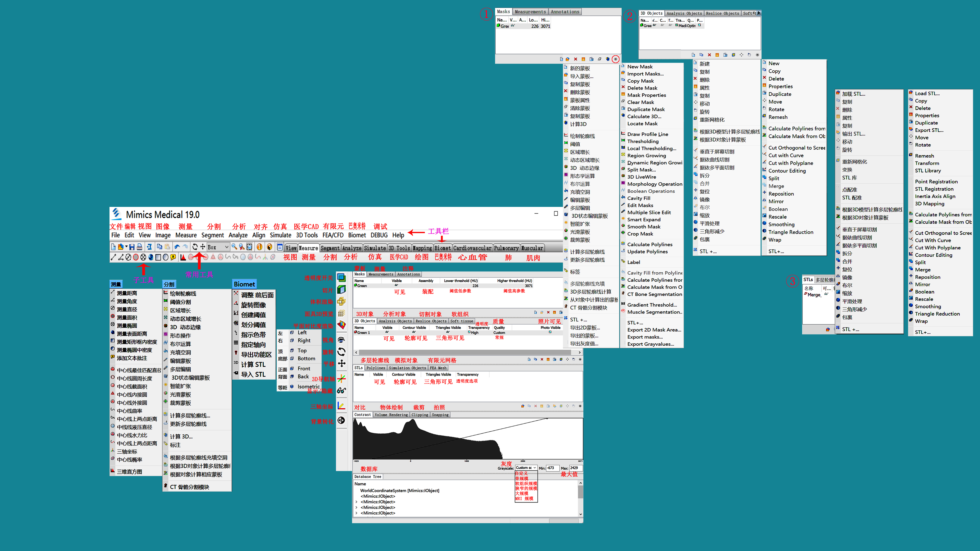Click the 3D navigation axes icon
Image resolution: width=980 pixels, height=551 pixels.
click(x=342, y=378)
